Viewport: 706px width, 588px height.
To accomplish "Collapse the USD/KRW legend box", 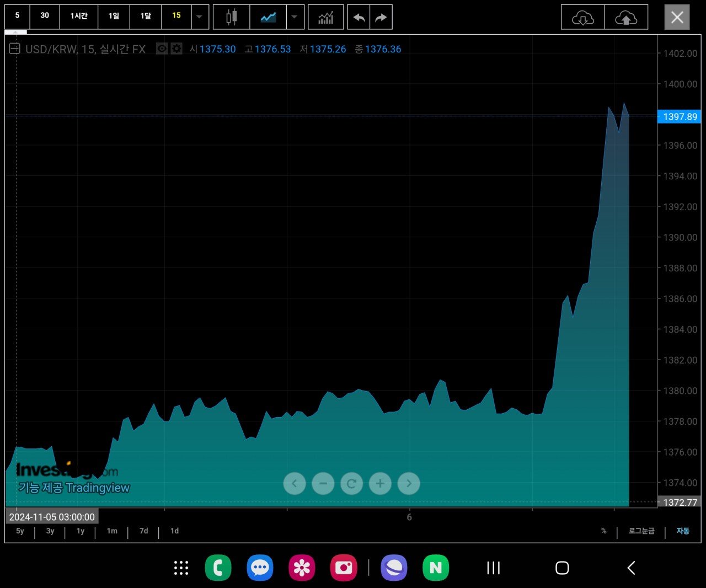I will 15,49.
